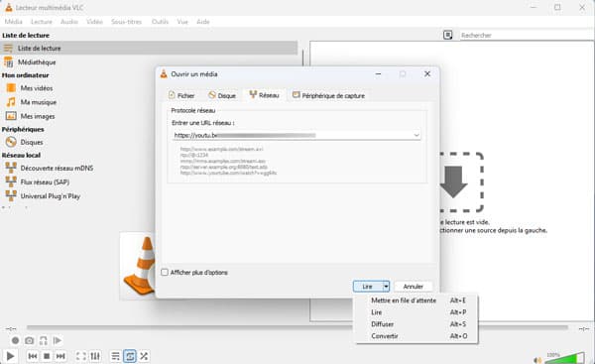Select Flux réseau (SAP)
595x364 pixels.
click(45, 182)
